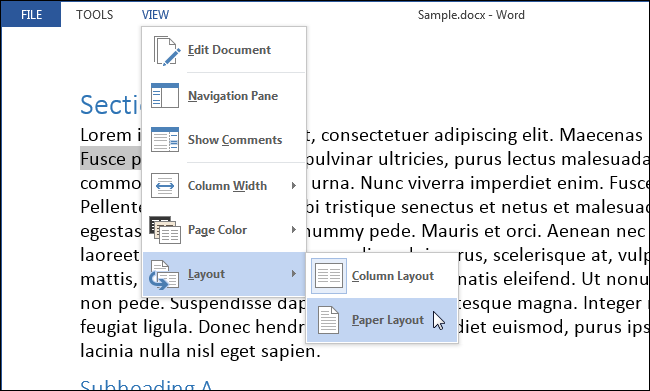Expand Column Width submenu arrow

point(293,185)
